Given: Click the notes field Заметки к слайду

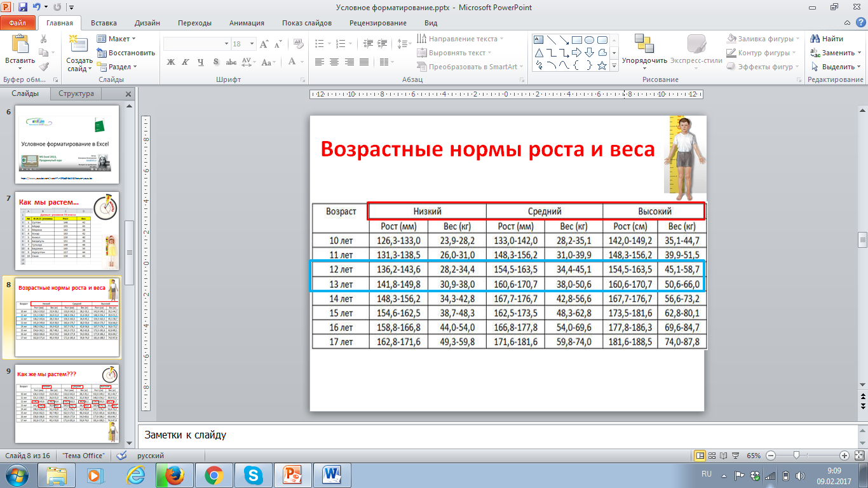Looking at the screenshot, I should point(498,436).
